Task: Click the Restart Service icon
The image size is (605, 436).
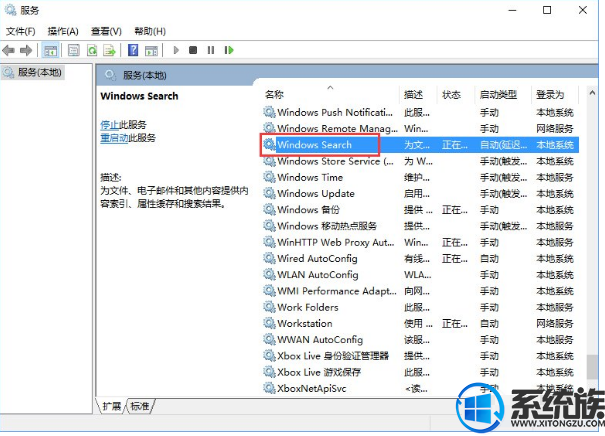Action: pyautogui.click(x=229, y=50)
